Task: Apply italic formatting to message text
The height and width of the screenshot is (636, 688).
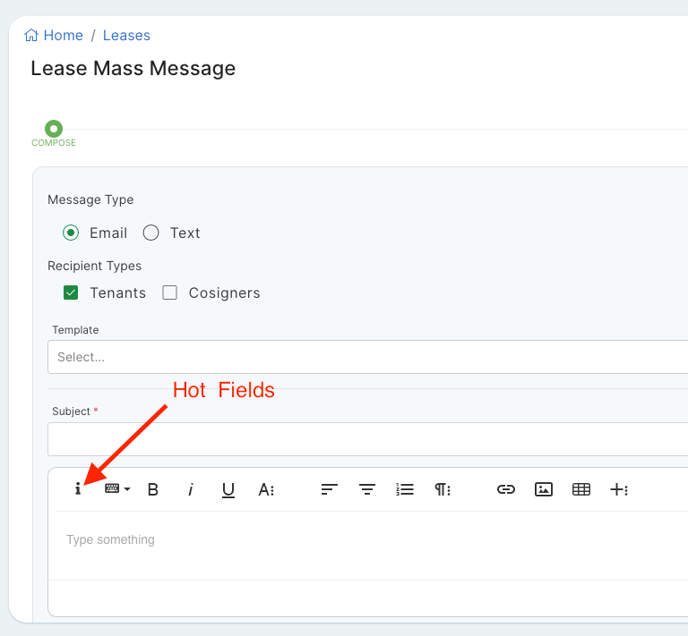Action: coord(190,489)
